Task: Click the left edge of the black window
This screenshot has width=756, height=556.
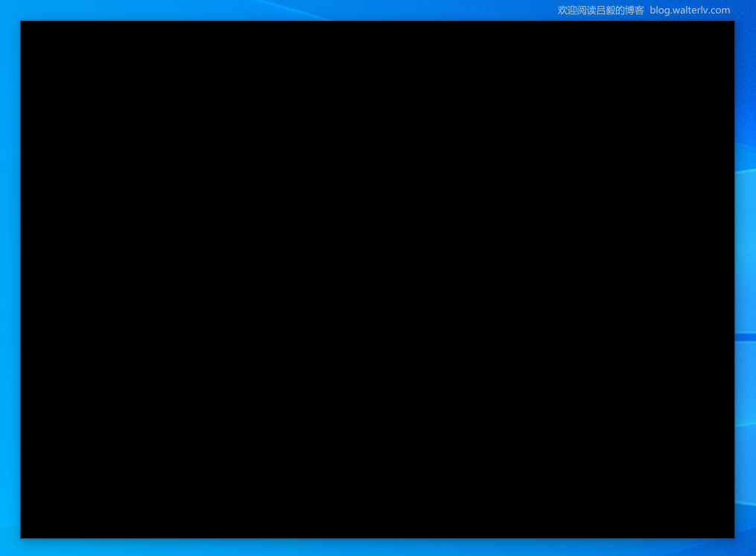Action: [x=22, y=279]
